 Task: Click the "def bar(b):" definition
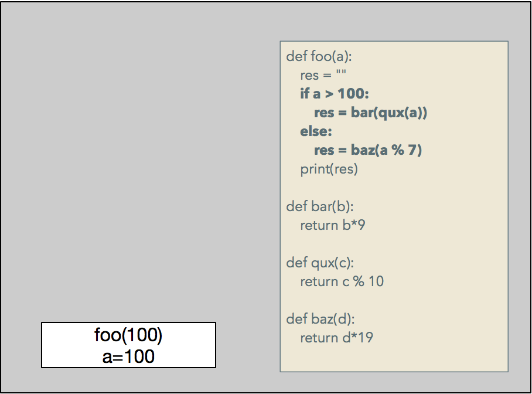pos(320,206)
